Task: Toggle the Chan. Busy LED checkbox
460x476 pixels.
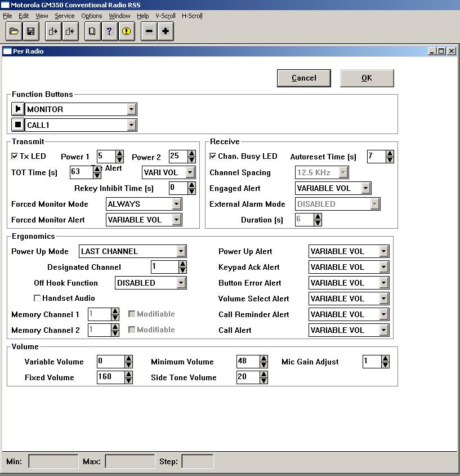Action: tap(213, 156)
